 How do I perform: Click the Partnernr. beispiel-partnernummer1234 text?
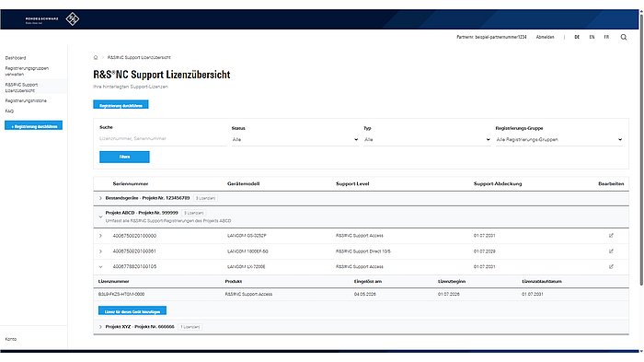point(491,37)
